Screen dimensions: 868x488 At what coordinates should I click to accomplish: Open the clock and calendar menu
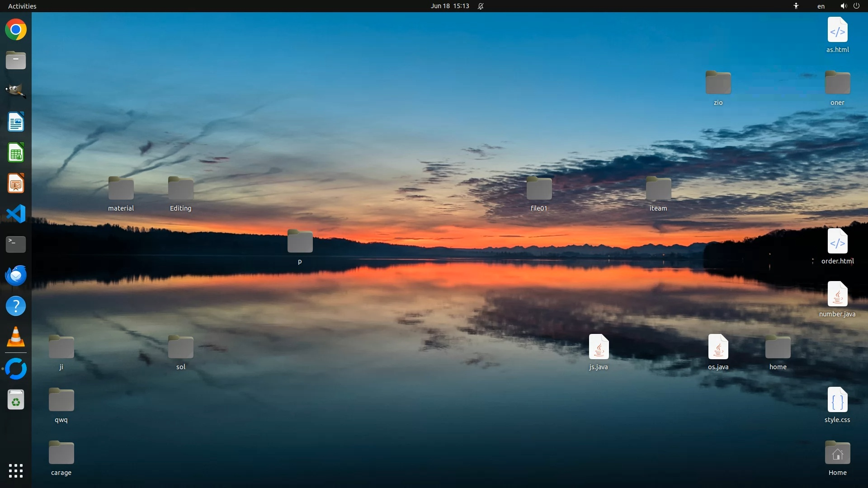[x=449, y=6]
